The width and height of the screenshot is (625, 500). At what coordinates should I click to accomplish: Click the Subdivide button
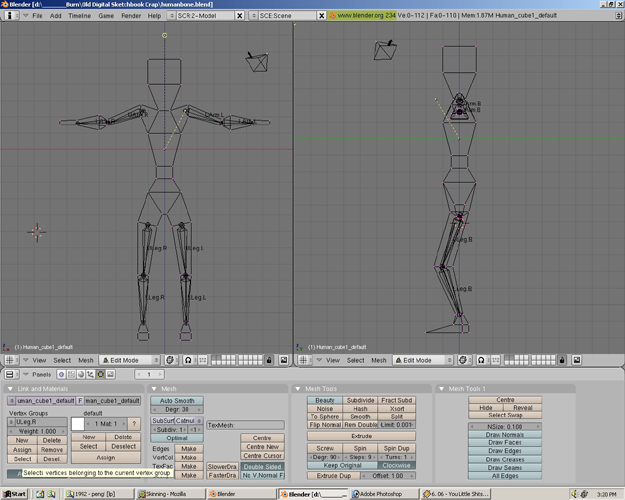coord(360,400)
